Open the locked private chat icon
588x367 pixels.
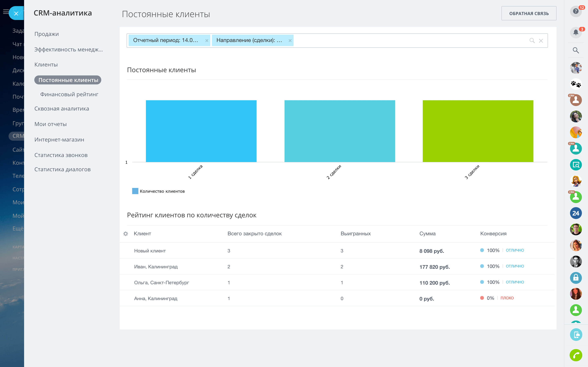(576, 278)
